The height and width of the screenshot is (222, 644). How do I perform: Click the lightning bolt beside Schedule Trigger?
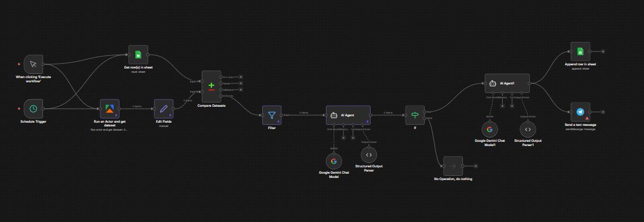(20, 109)
